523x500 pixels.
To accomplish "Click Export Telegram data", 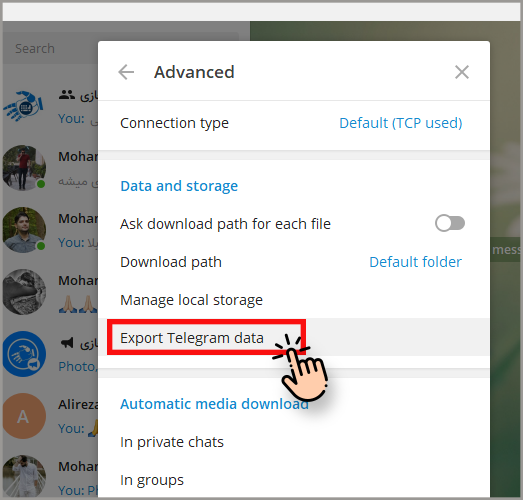I will (x=294, y=338).
